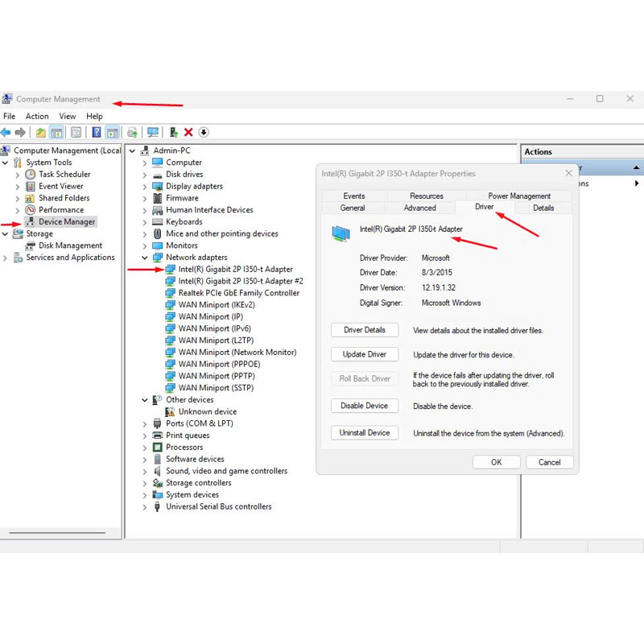Viewport: 644px width, 644px height.
Task: Collapse the Other devices category
Action: click(145, 399)
